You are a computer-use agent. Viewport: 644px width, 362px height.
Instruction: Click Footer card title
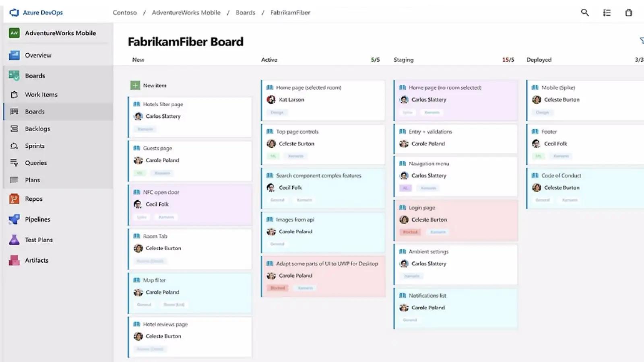point(549,132)
